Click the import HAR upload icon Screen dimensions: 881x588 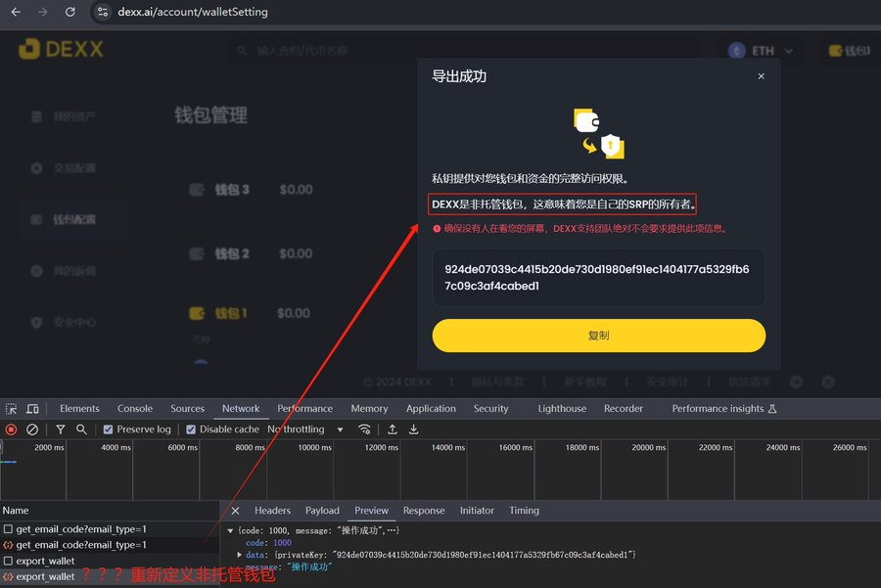pyautogui.click(x=393, y=430)
